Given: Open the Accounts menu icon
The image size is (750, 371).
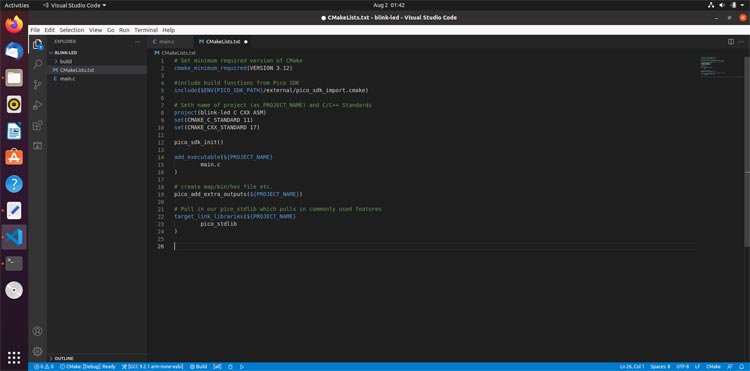Looking at the screenshot, I should 37,331.
